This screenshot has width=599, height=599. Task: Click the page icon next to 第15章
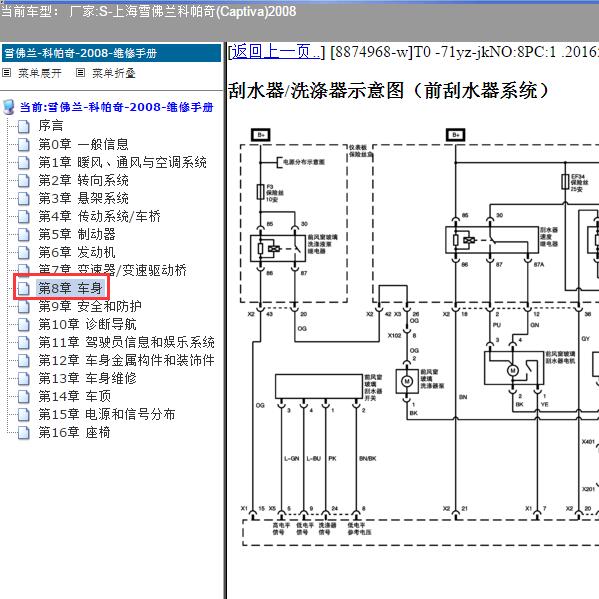pos(24,414)
